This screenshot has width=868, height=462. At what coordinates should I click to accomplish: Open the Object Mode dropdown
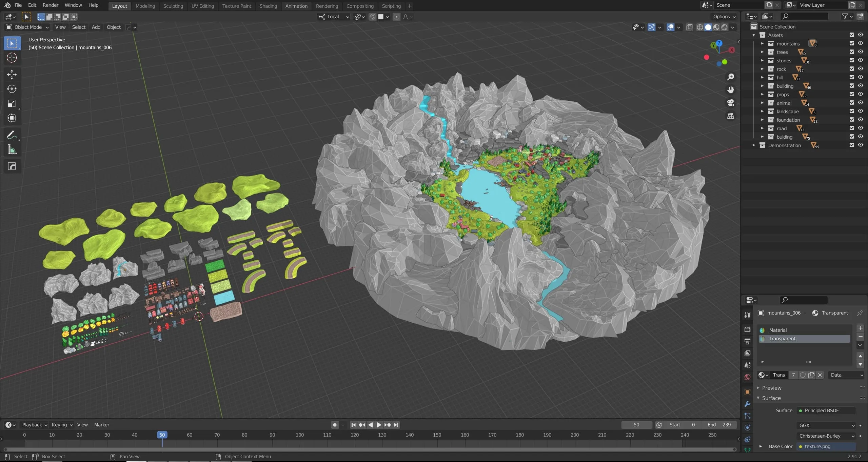27,27
